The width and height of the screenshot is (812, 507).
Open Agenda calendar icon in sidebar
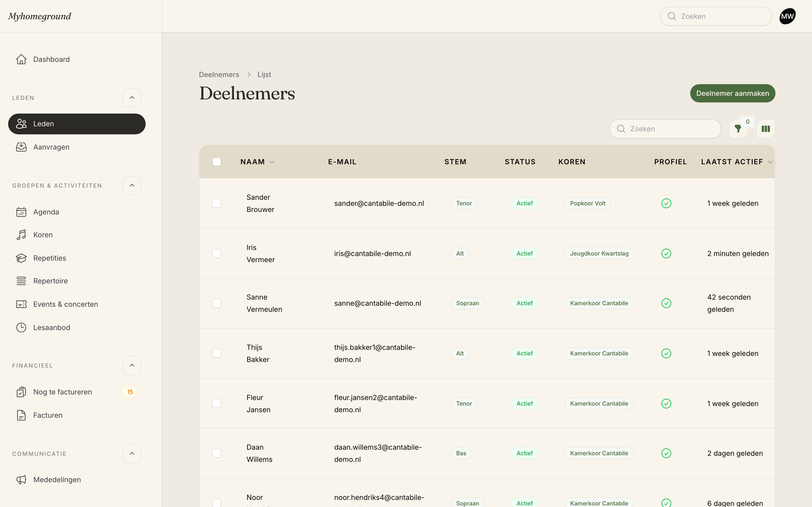coord(21,212)
